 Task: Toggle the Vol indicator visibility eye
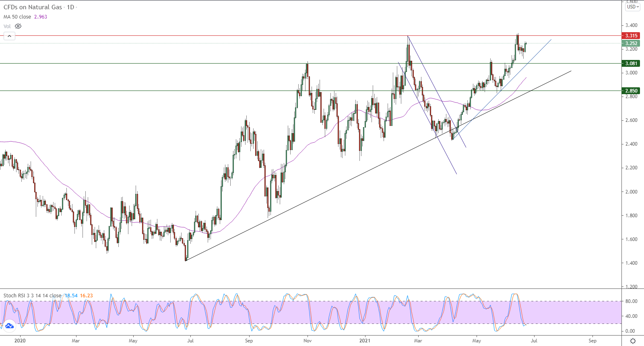(x=18, y=26)
